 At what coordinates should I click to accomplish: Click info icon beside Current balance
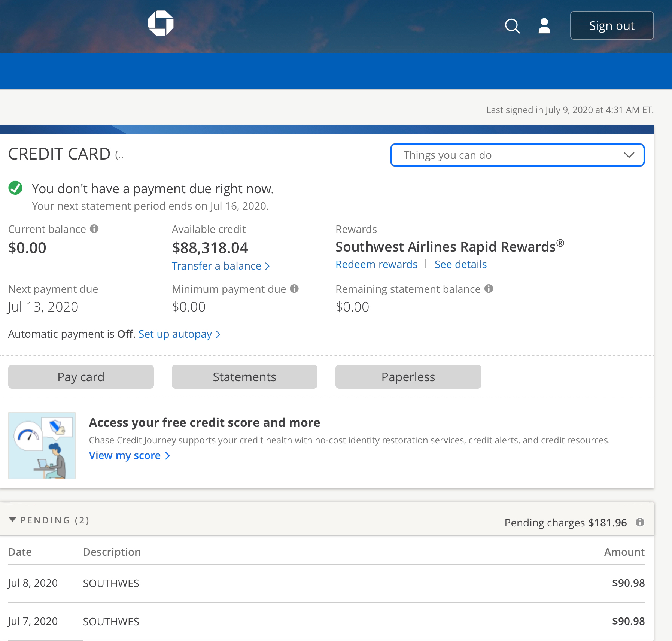(x=94, y=229)
